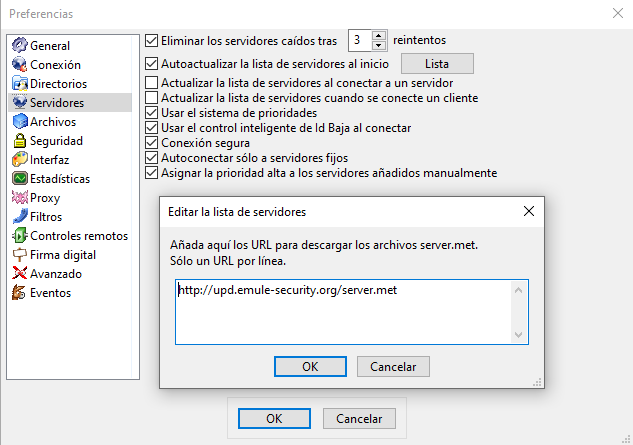Increase reintentos with the up arrow
Image resolution: width=633 pixels, height=445 pixels.
(x=378, y=35)
